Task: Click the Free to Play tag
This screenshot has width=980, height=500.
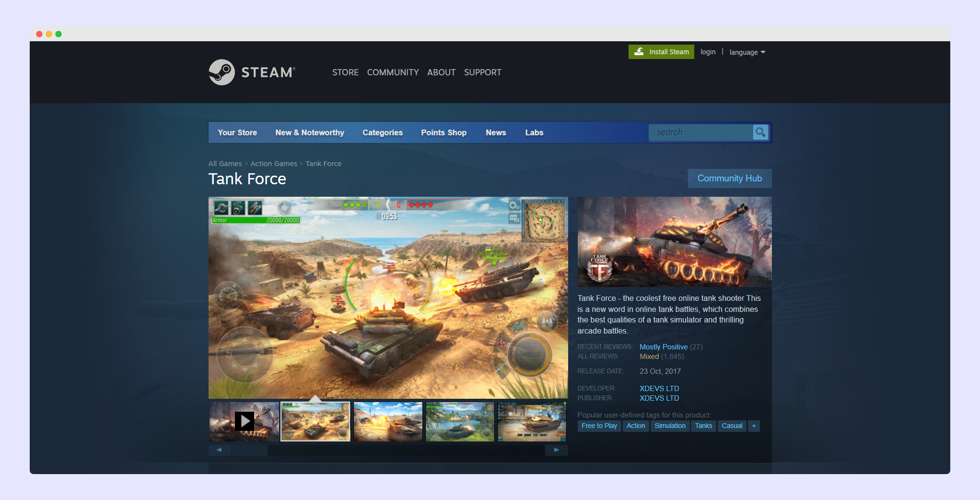Action: pyautogui.click(x=599, y=426)
